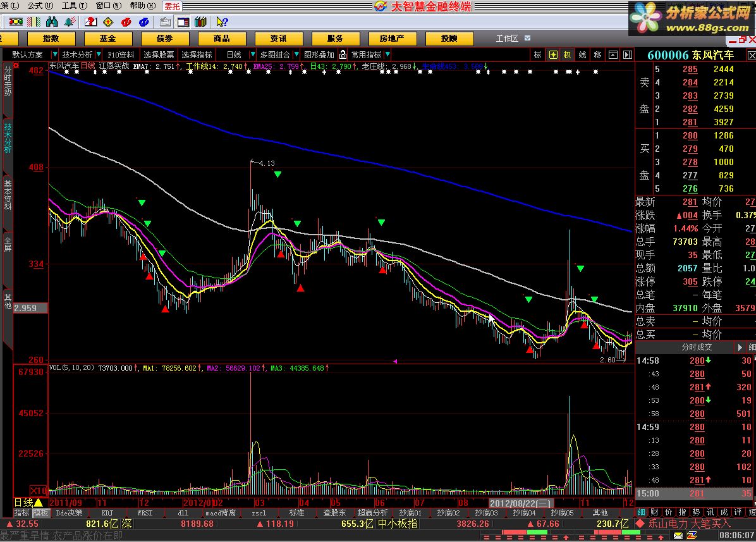756x542 pixels.
Task: Click the 资讯 yellow button
Action: (278, 39)
